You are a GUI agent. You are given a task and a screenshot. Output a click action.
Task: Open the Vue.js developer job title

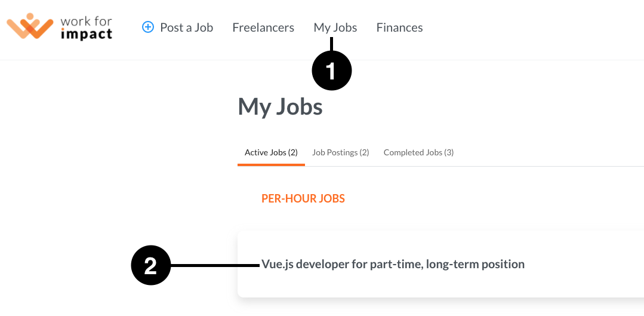point(393,264)
